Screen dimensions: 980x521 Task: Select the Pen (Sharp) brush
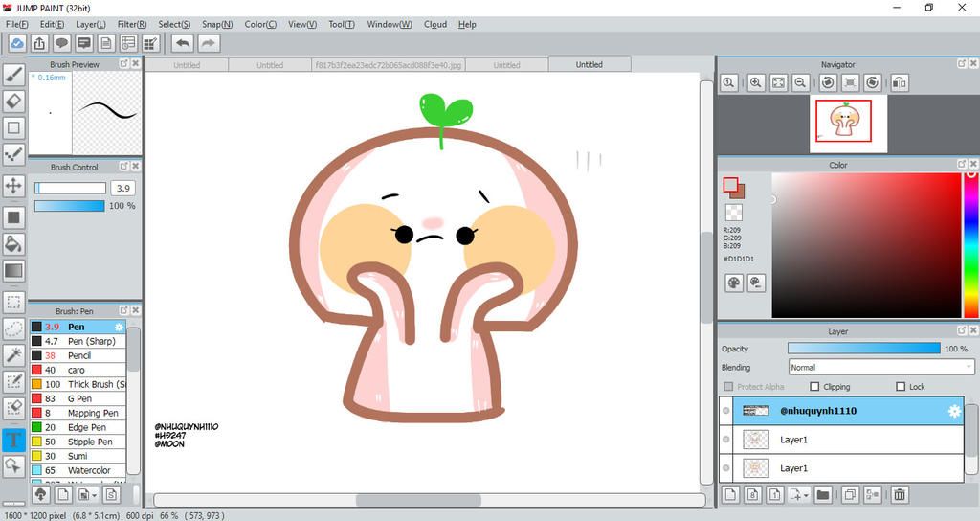[78, 341]
